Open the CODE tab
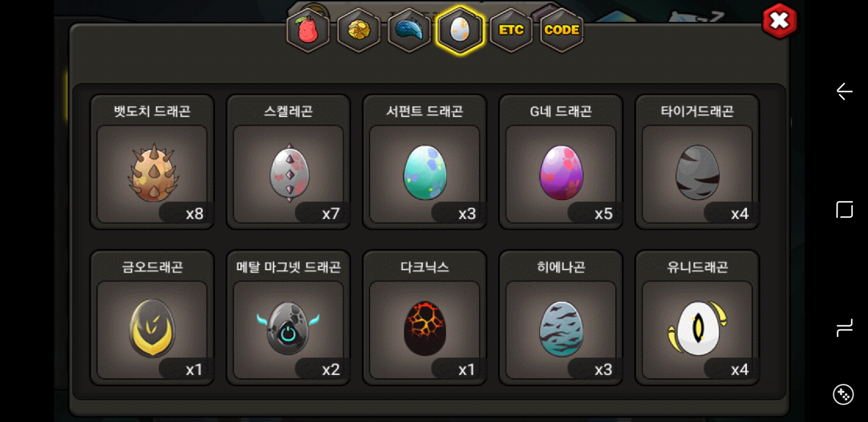The height and width of the screenshot is (422, 868). tap(561, 30)
